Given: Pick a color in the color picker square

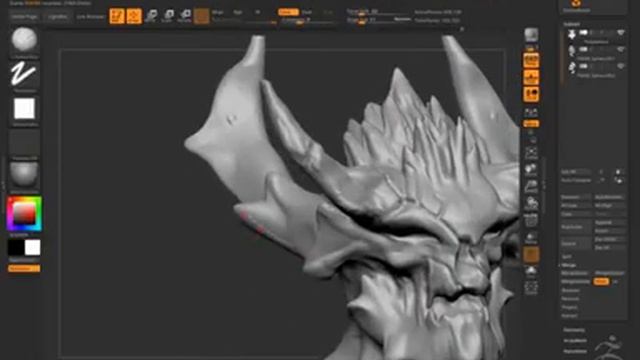Looking at the screenshot, I should tap(24, 213).
